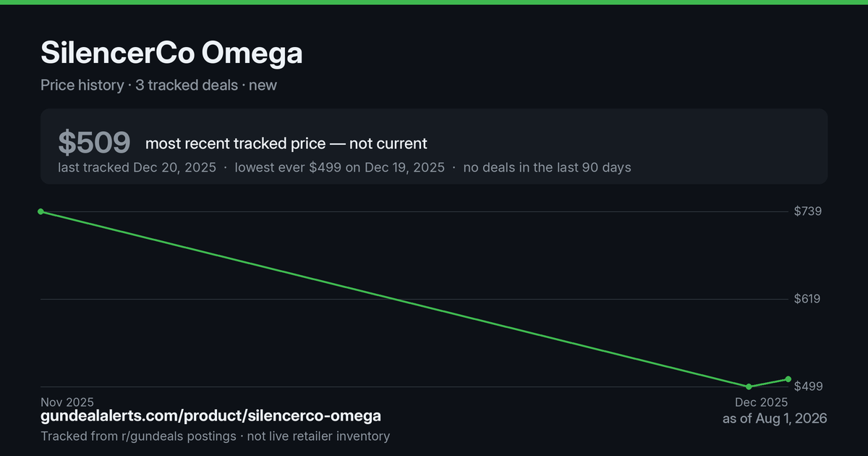Click the SilencerCo Omega title
This screenshot has width=868, height=456.
pyautogui.click(x=171, y=53)
